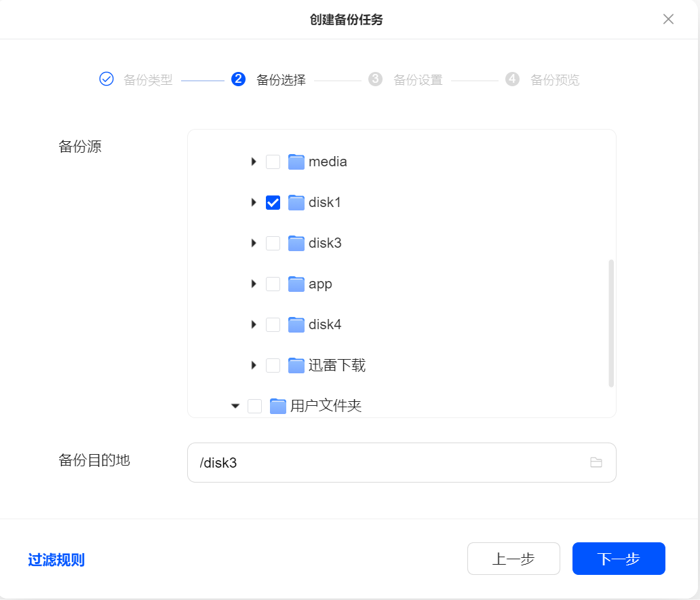The height and width of the screenshot is (600, 700).
Task: Go to the 备份类型 step label
Action: pyautogui.click(x=148, y=80)
